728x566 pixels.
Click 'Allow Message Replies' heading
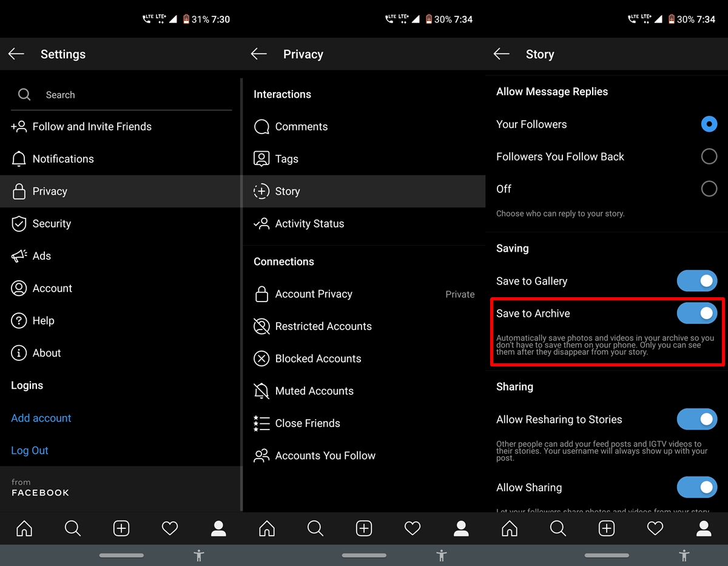(x=552, y=92)
